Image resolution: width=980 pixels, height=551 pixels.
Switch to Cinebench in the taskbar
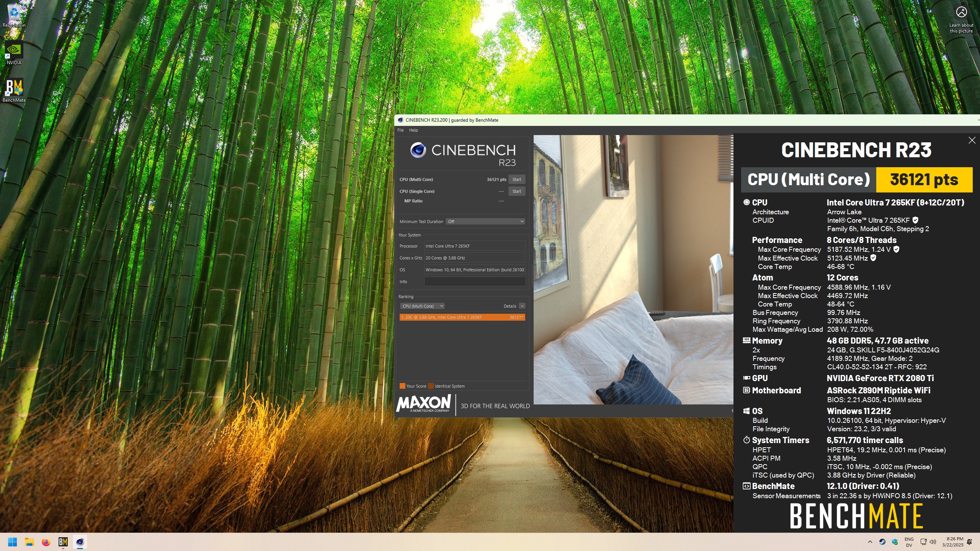80,542
